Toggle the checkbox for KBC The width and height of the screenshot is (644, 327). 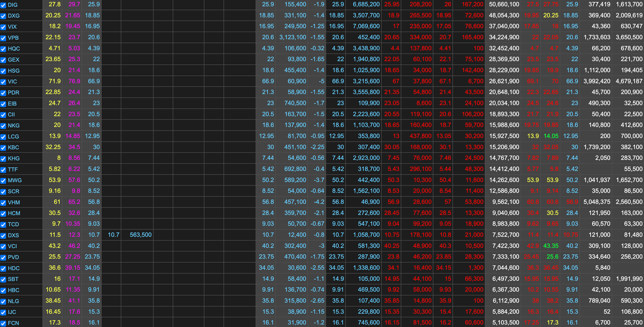click(4, 147)
